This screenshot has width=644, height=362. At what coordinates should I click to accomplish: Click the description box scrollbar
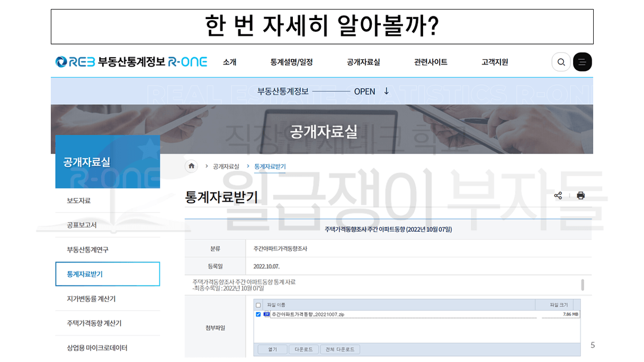pyautogui.click(x=583, y=285)
